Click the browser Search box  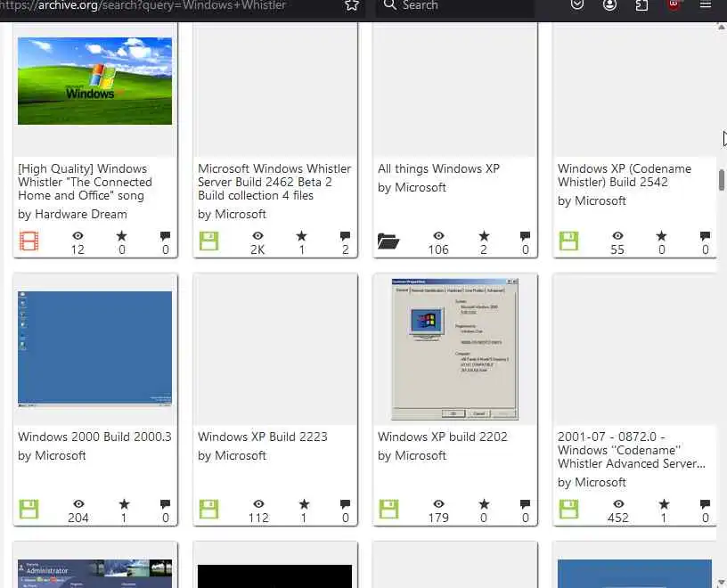tap(454, 6)
